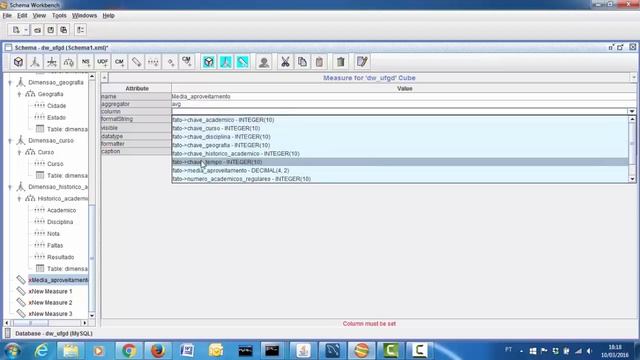Choose fato->chave_geografia from column list

click(x=400, y=145)
